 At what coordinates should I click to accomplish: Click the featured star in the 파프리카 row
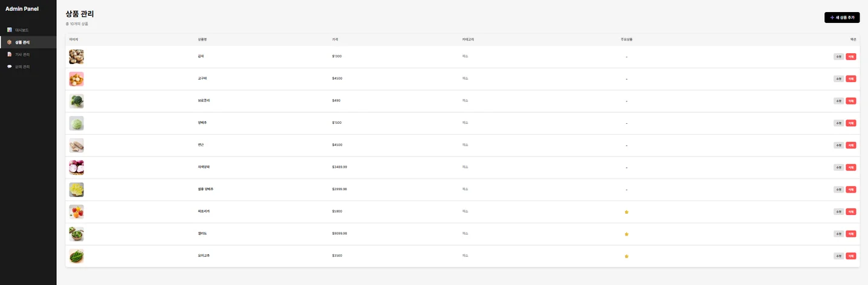click(x=626, y=212)
